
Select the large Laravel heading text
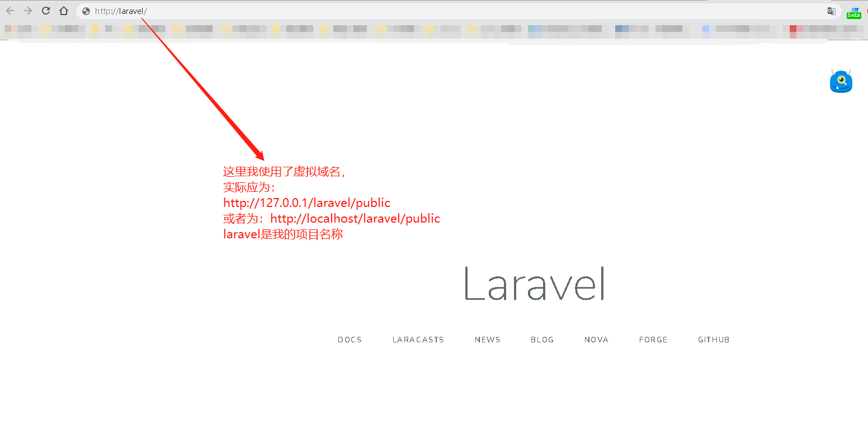535,284
